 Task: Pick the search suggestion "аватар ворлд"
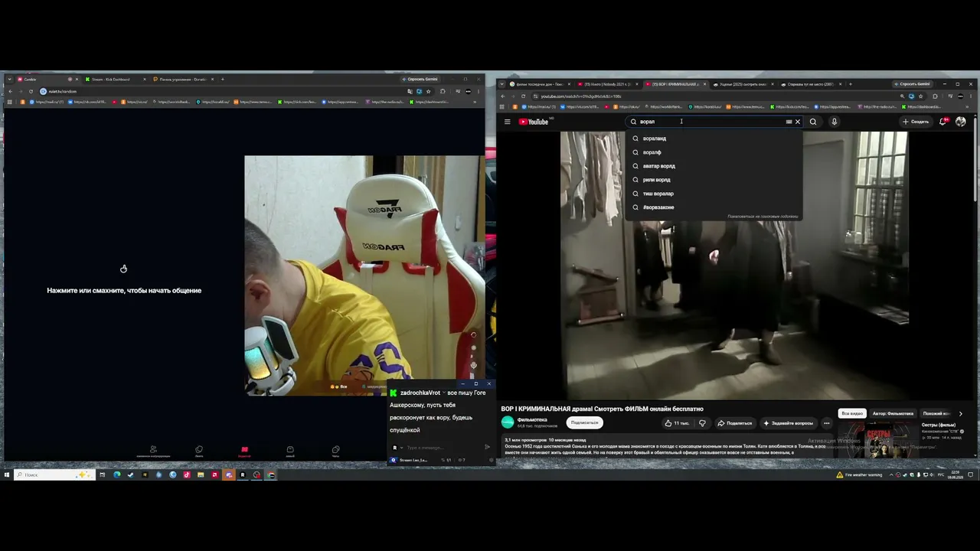pyautogui.click(x=714, y=166)
